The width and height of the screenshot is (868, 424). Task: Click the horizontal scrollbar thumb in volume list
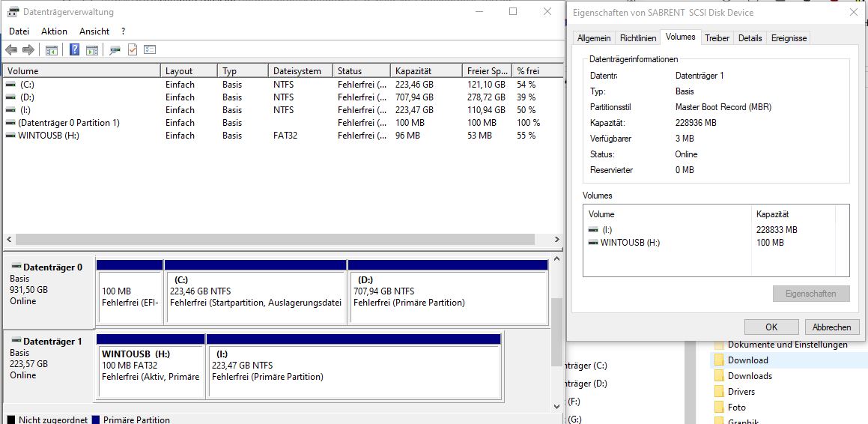point(275,240)
